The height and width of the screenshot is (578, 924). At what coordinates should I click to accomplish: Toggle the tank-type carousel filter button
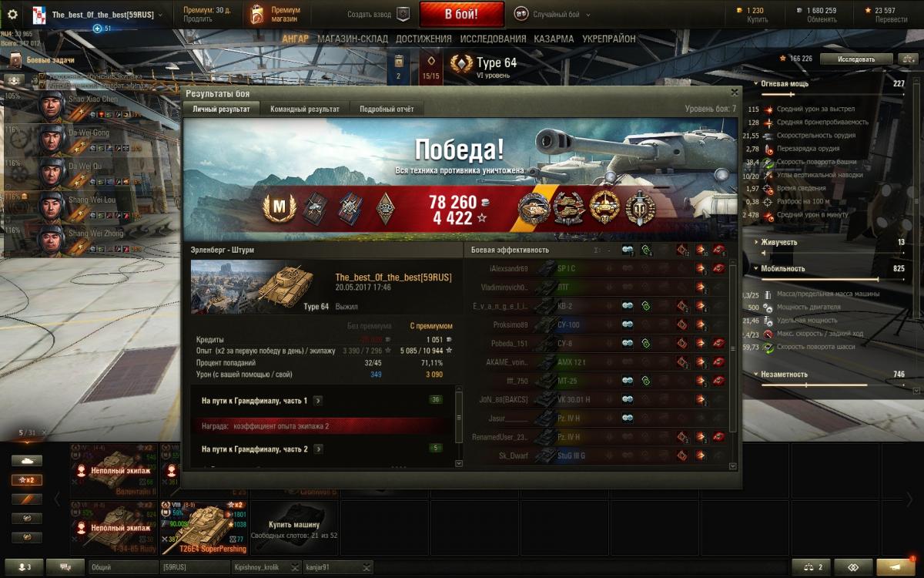26,460
